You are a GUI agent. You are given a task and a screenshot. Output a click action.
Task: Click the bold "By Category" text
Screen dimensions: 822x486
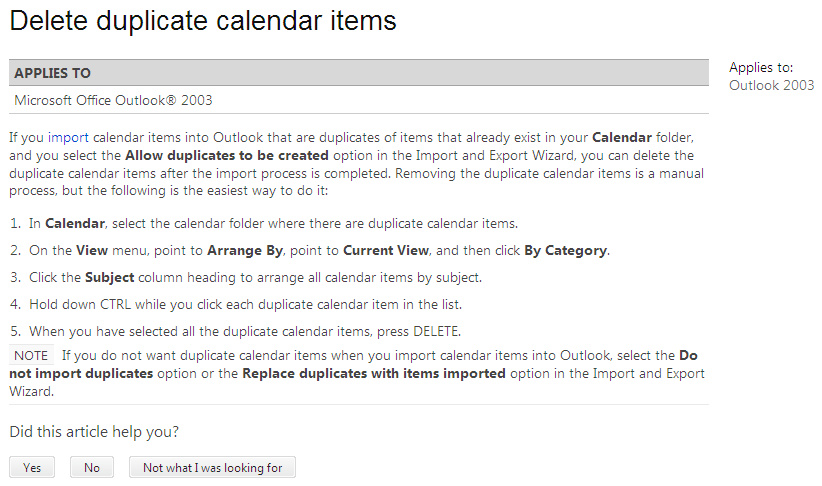pos(565,250)
